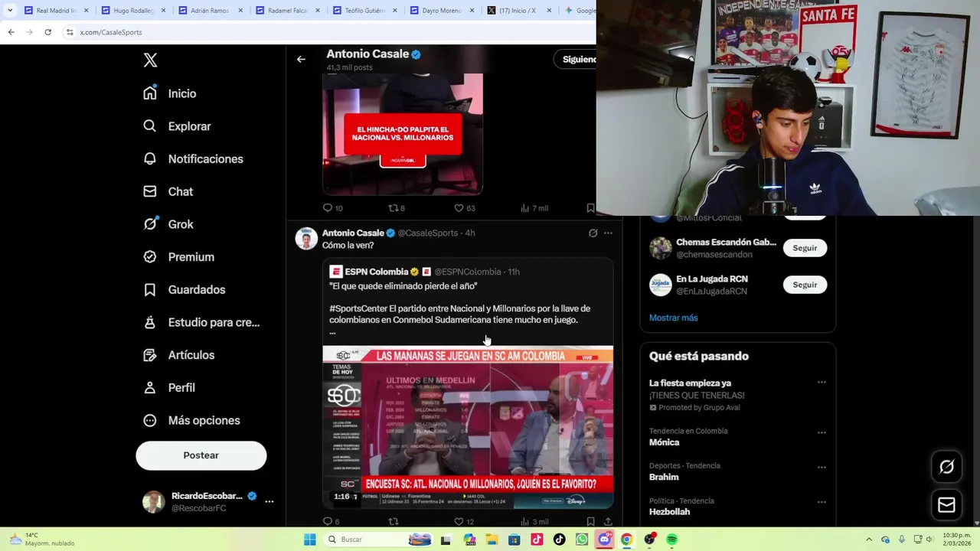Click browser reload button
This screenshot has width=980, height=551.
click(x=47, y=32)
